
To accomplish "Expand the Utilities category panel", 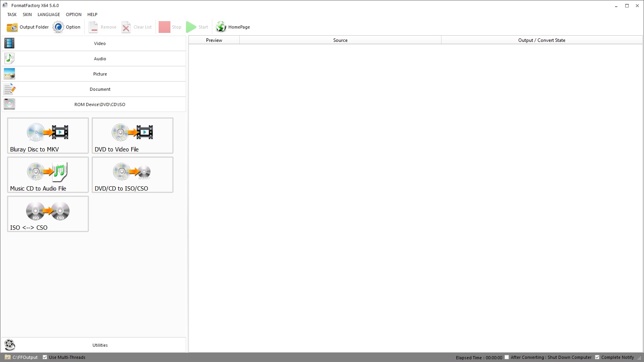I will pyautogui.click(x=94, y=345).
